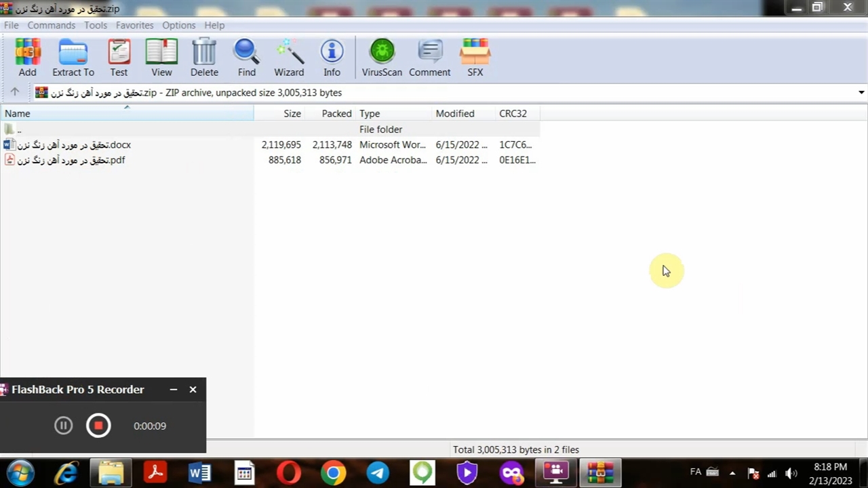The width and height of the screenshot is (868, 488).
Task: Open the Commands menu
Action: [x=51, y=25]
